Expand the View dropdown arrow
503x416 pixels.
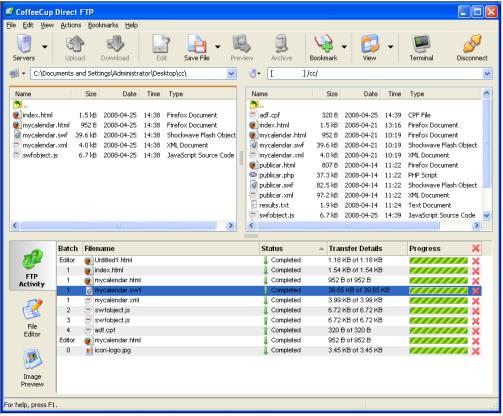(390, 46)
